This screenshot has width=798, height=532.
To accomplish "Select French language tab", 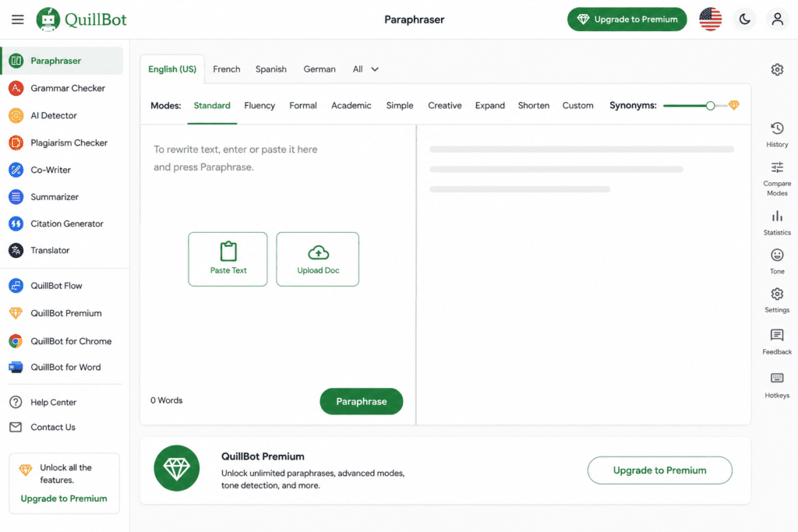I will coord(227,69).
